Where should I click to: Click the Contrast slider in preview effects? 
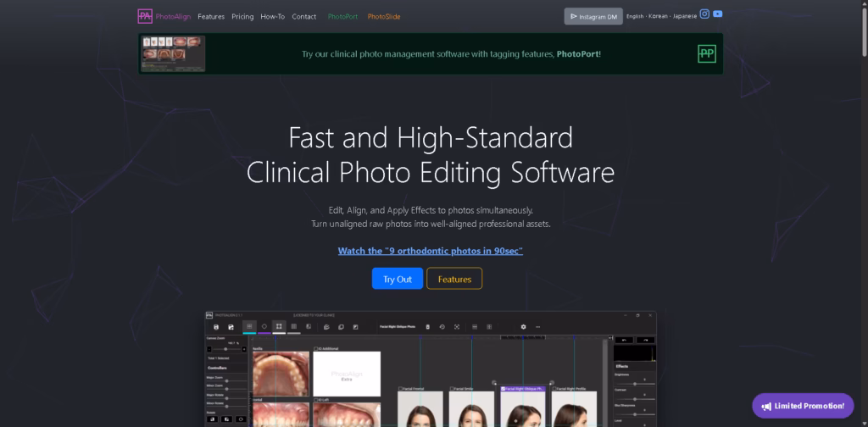pos(634,399)
